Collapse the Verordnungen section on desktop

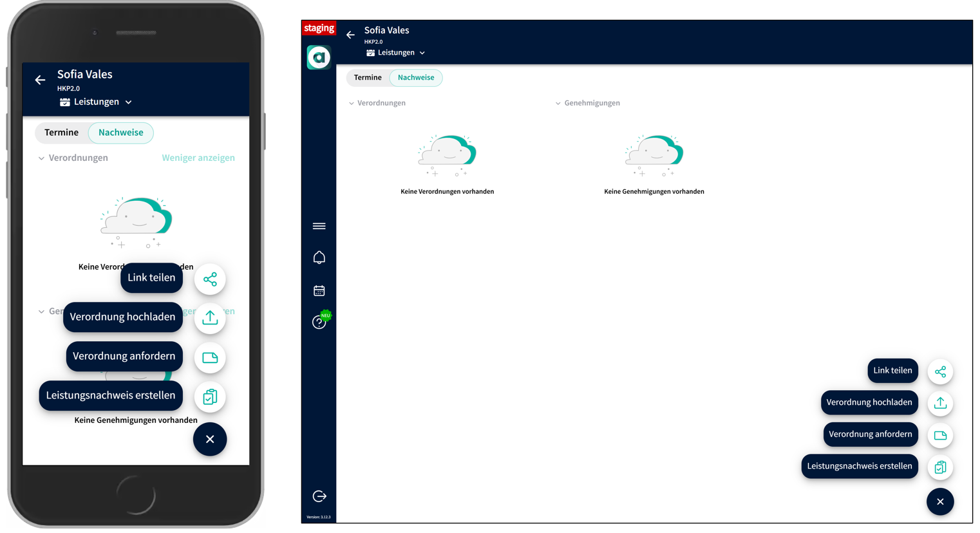click(x=377, y=103)
